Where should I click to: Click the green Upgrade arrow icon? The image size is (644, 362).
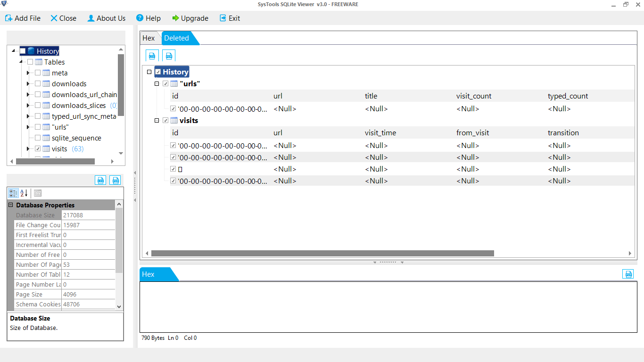(175, 18)
